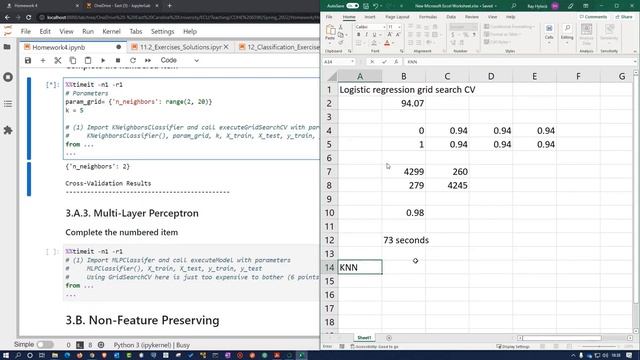This screenshot has width=640, height=360.
Task: Open the cell type dropdown showing Code
Action: point(180,60)
